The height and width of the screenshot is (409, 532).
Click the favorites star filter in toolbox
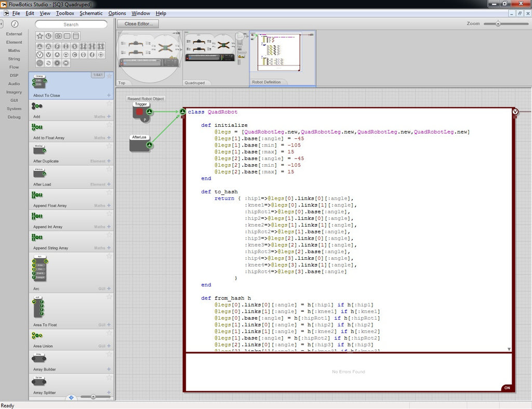[x=39, y=36]
